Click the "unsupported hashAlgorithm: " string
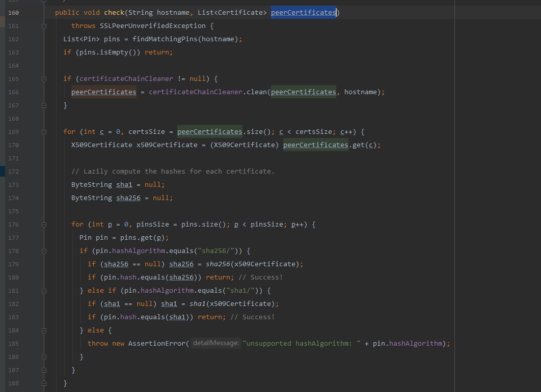The width and height of the screenshot is (541, 392). pos(302,344)
